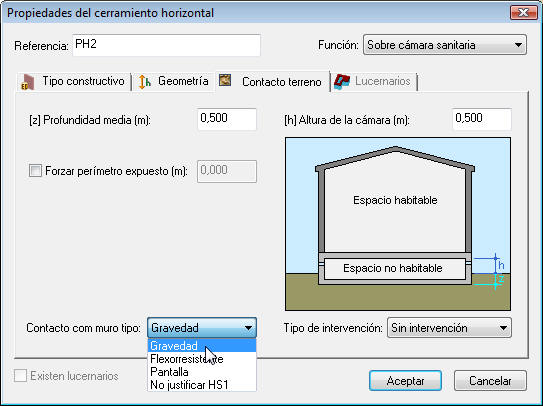Open the Función dropdown

(445, 45)
